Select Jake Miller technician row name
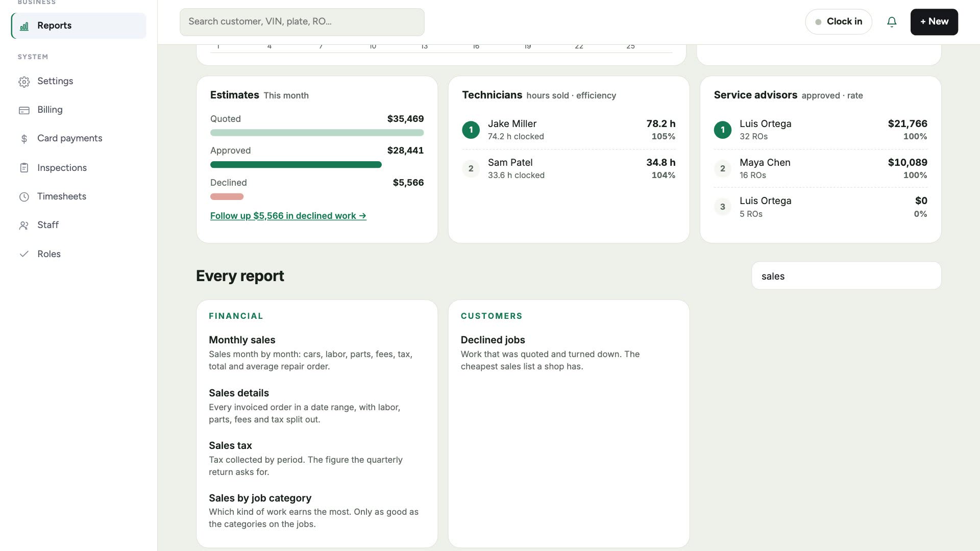The image size is (980, 551). (x=512, y=124)
